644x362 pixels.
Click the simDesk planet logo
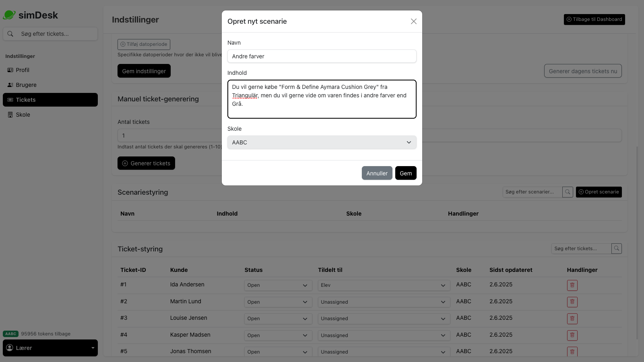tap(9, 14)
